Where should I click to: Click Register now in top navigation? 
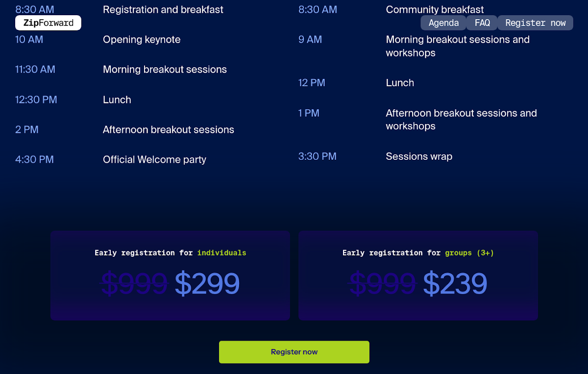click(536, 23)
